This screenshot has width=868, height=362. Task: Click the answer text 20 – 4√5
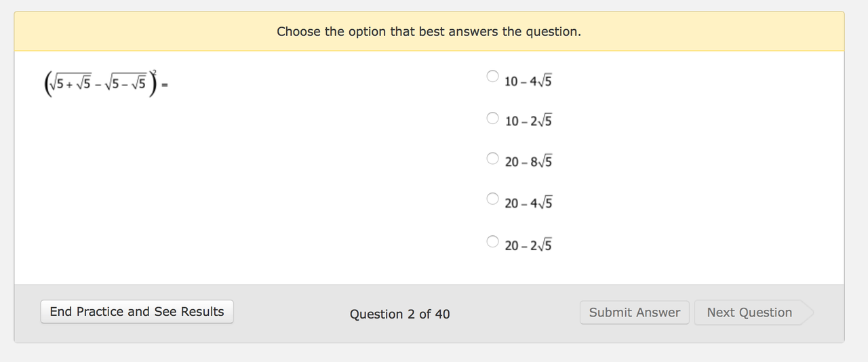coord(528,203)
